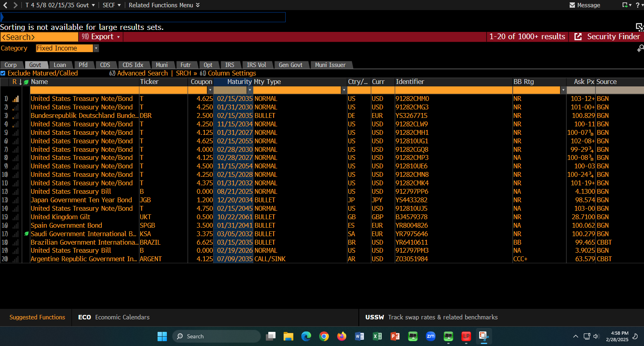This screenshot has width=644, height=346.
Task: Click identifier 91282CMM0
Action: 412,99
